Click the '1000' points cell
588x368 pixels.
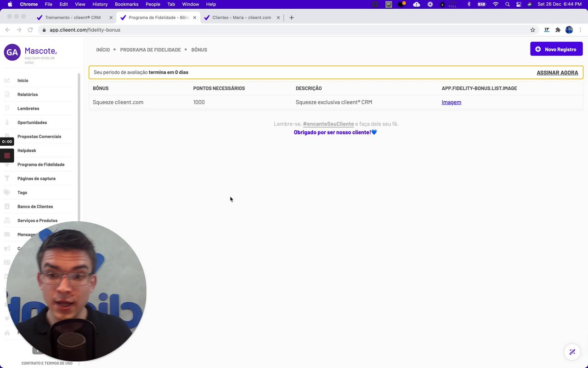click(199, 102)
